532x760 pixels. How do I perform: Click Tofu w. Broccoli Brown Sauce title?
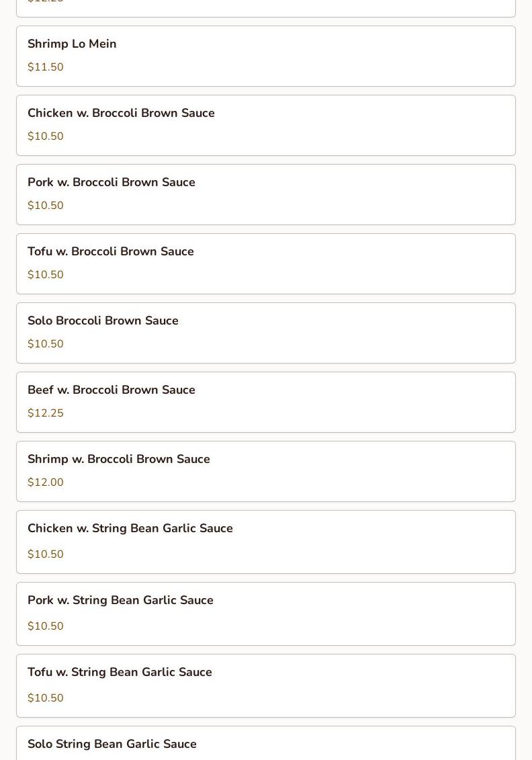tap(111, 252)
